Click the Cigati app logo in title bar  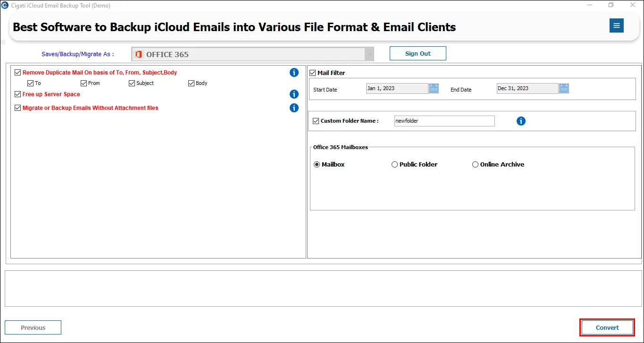coord(5,5)
